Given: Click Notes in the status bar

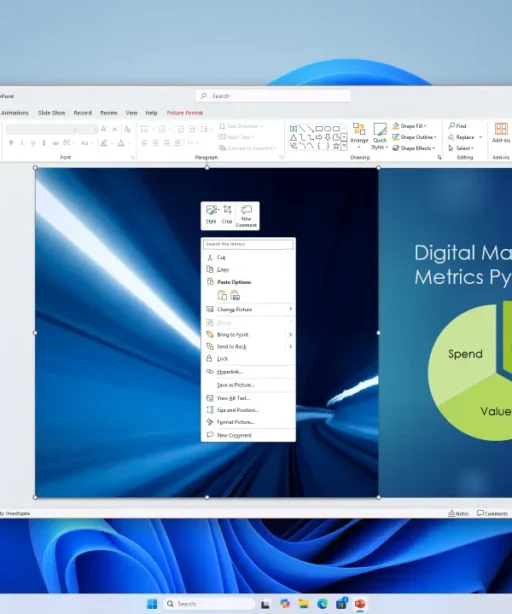Looking at the screenshot, I should [x=459, y=513].
